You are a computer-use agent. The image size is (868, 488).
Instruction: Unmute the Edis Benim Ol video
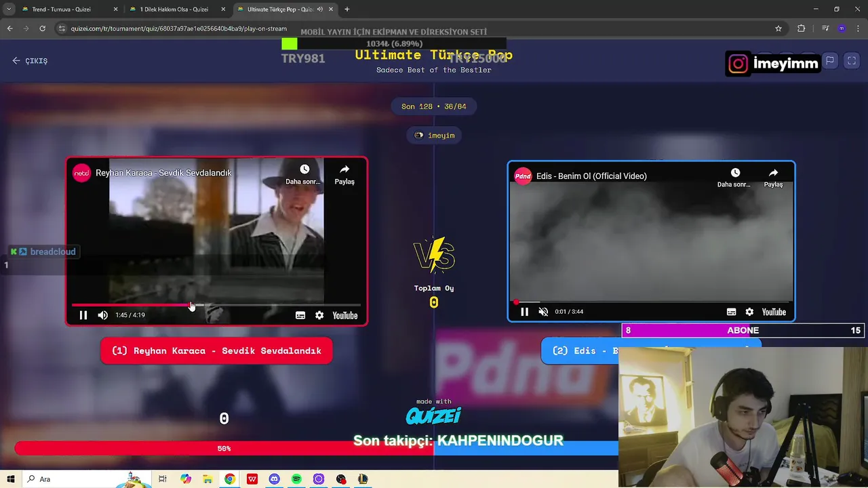click(x=543, y=312)
